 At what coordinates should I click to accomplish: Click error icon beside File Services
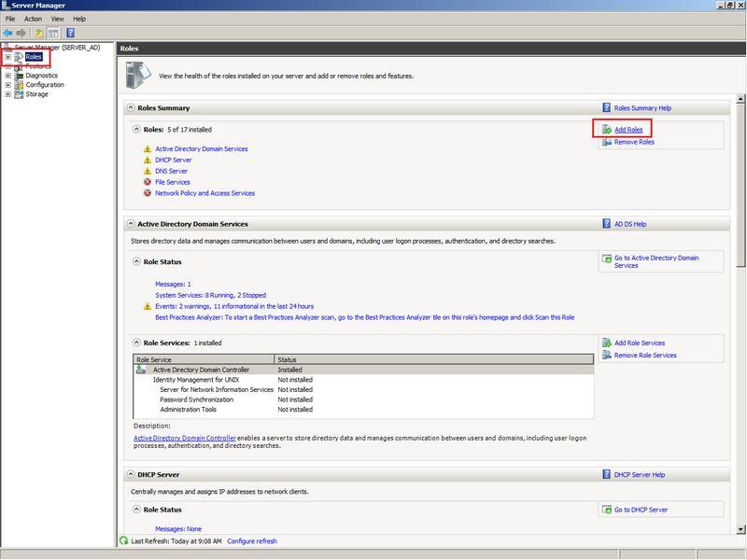148,182
